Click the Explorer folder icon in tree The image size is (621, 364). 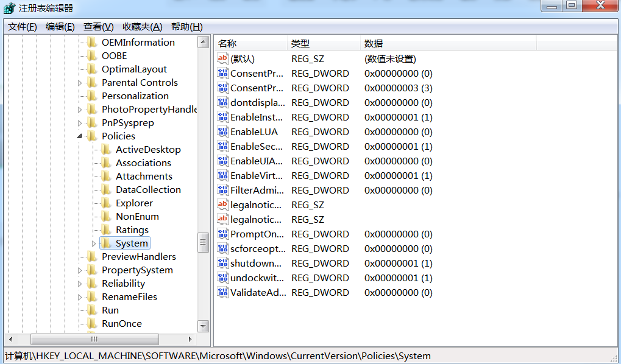point(107,203)
